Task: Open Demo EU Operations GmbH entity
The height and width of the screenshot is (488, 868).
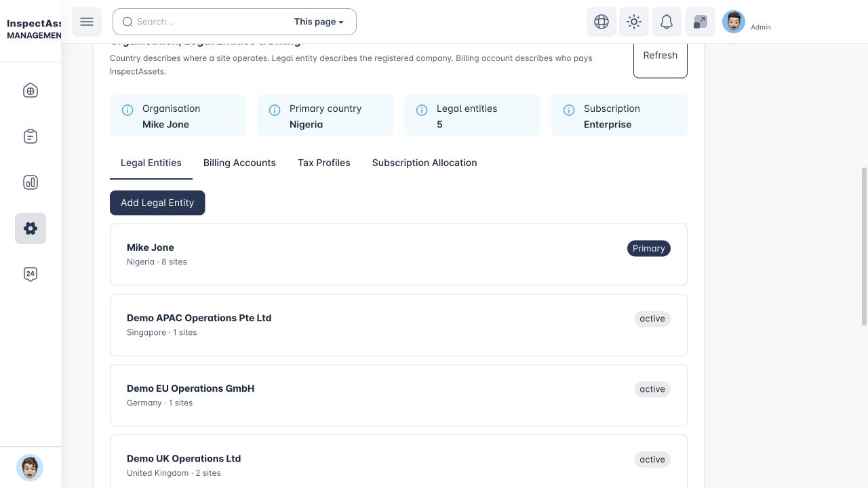Action: point(399,395)
